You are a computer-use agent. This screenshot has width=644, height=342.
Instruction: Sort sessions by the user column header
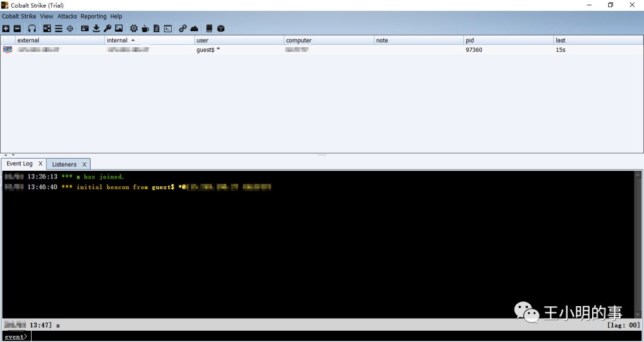pos(239,40)
